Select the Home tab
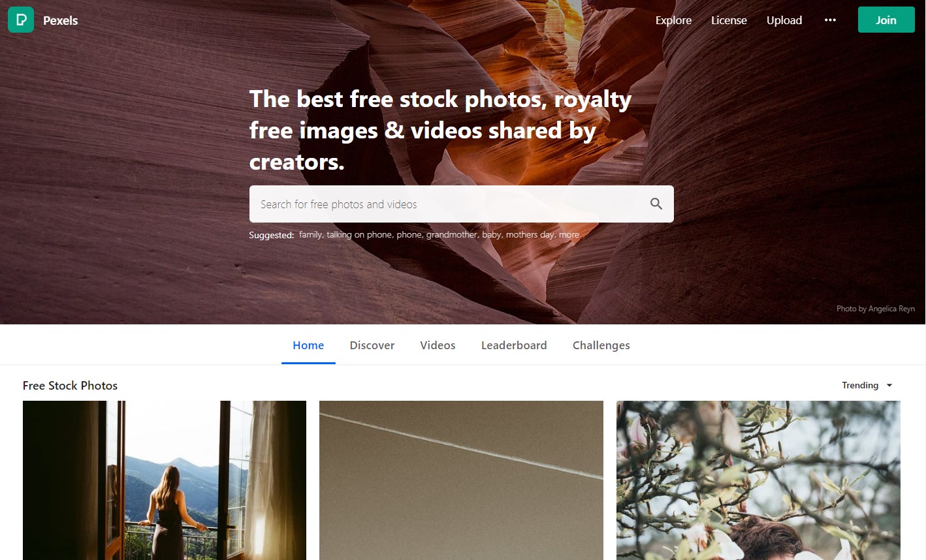The width and height of the screenshot is (926, 560). (308, 345)
